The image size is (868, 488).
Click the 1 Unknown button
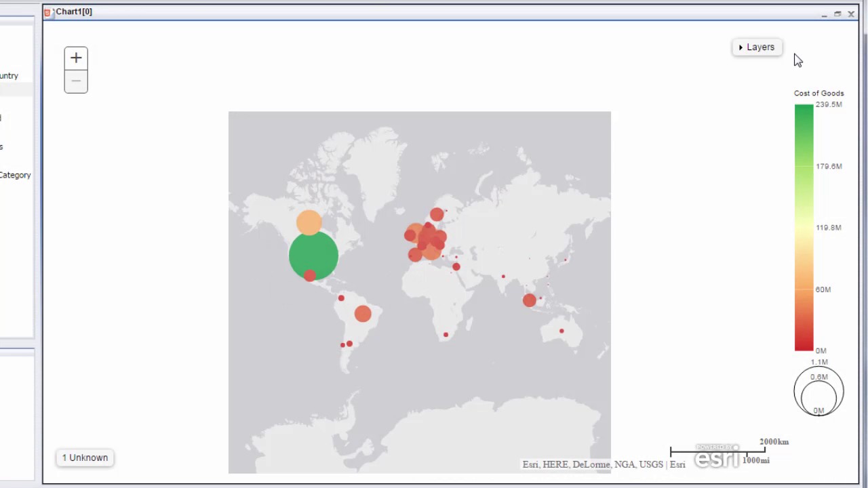tap(85, 457)
